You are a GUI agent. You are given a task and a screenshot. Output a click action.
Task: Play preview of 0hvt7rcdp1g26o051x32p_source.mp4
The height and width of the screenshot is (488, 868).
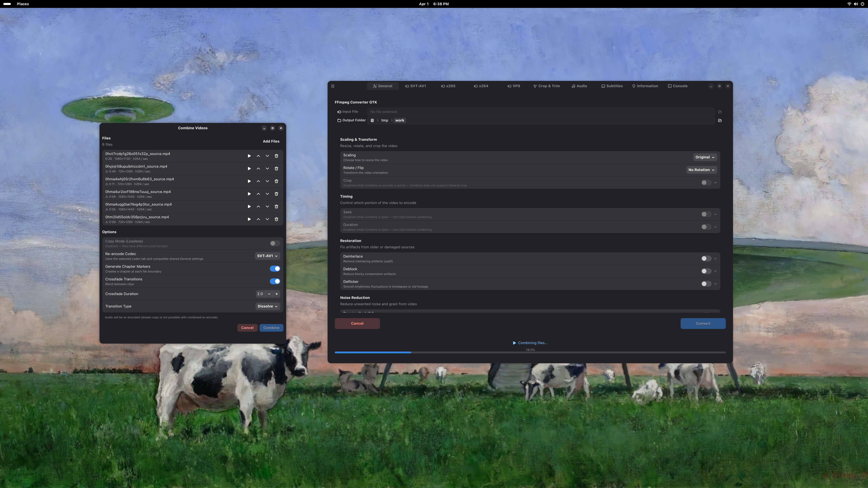(x=249, y=156)
